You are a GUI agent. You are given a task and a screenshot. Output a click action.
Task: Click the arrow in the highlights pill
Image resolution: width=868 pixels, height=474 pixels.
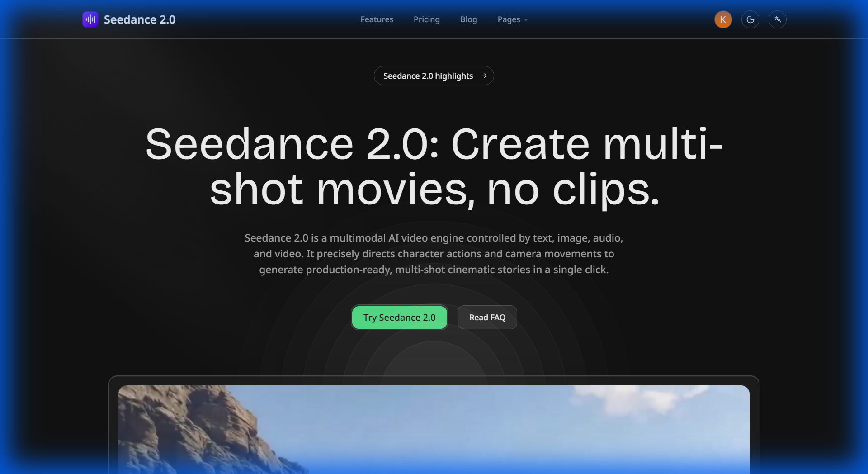tap(484, 76)
